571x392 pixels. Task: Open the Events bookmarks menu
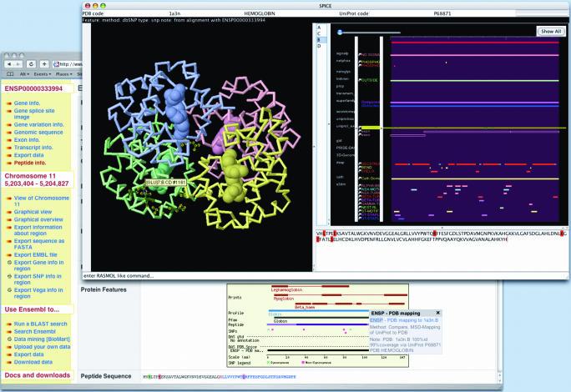(43, 74)
